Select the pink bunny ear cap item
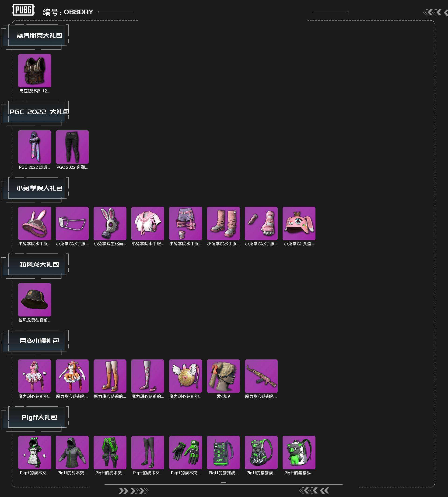The image size is (448, 497). coord(35,223)
